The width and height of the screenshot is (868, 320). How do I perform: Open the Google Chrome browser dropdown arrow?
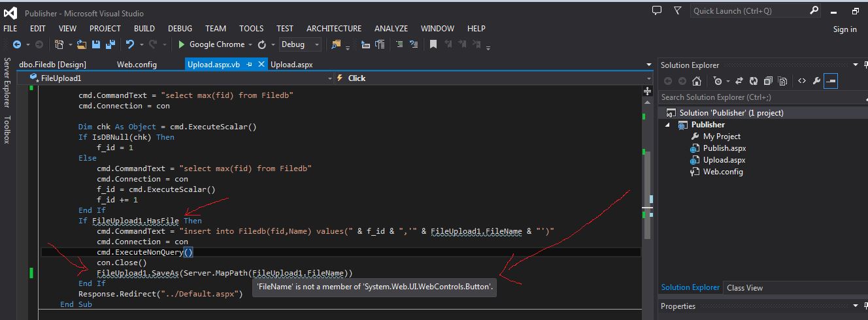pyautogui.click(x=251, y=44)
